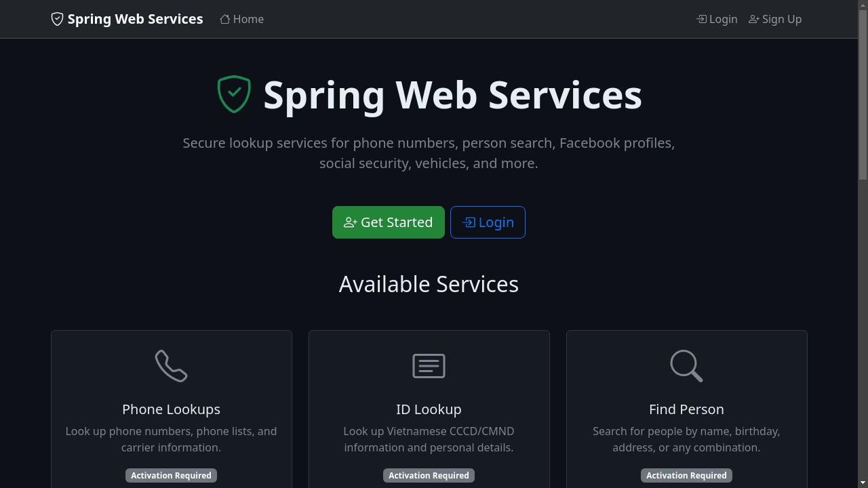
Task: Click the large green shield checkmark icon
Action: point(234,94)
